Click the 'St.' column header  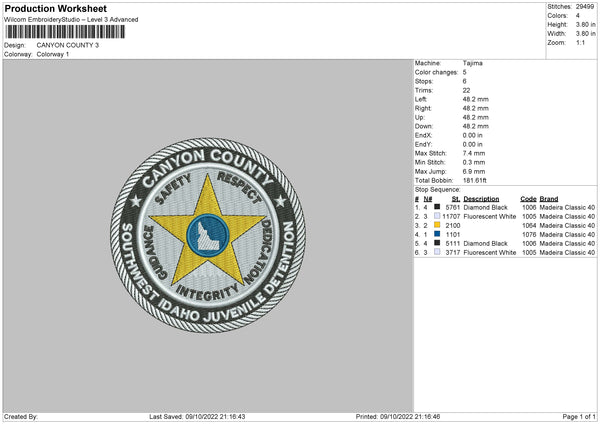pyautogui.click(x=456, y=199)
